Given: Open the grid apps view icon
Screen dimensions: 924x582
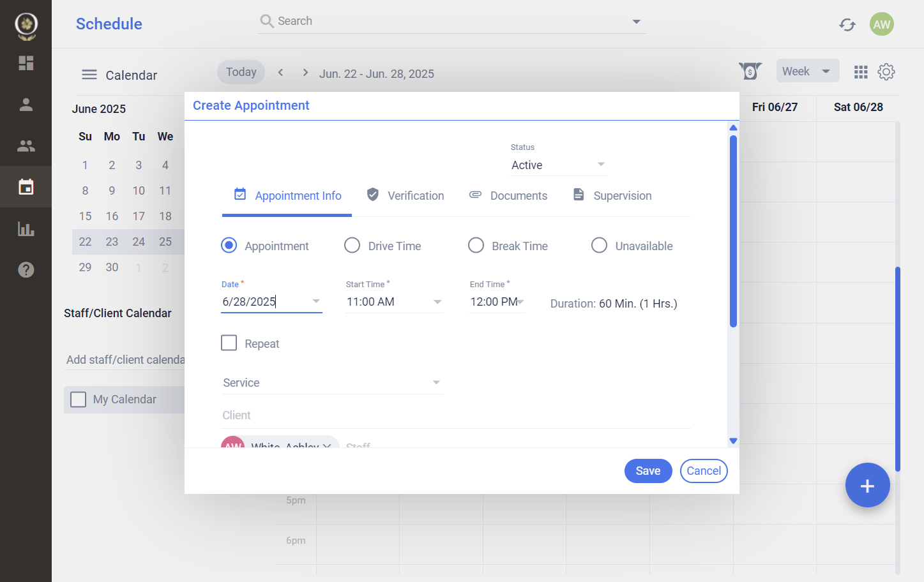Looking at the screenshot, I should pyautogui.click(x=861, y=72).
